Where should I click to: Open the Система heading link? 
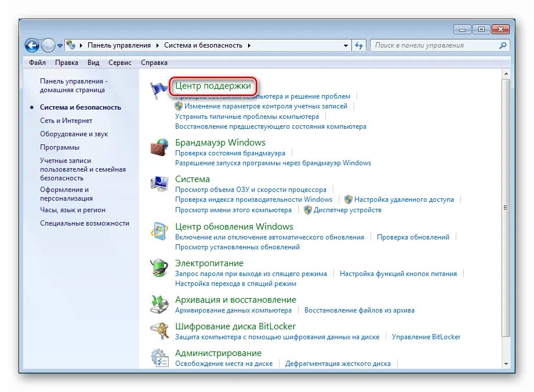pos(192,179)
